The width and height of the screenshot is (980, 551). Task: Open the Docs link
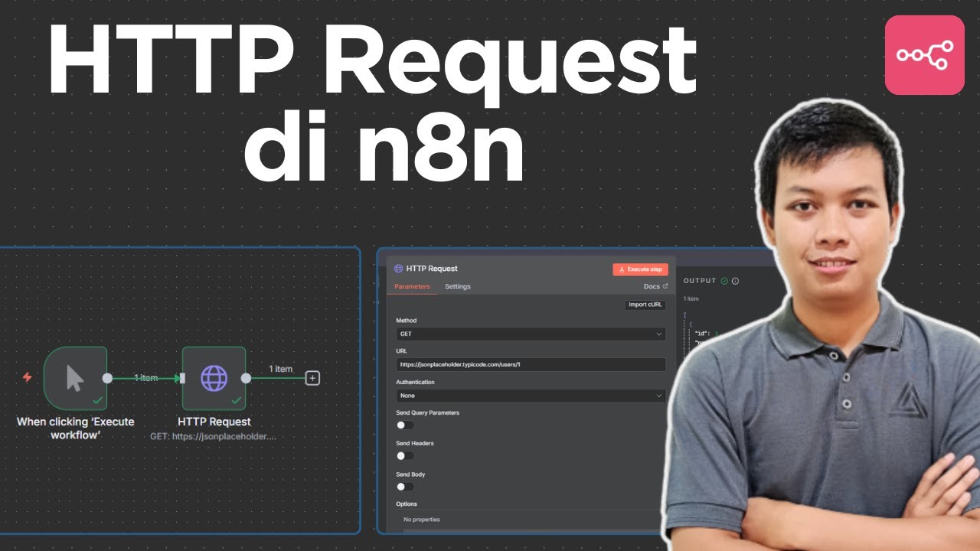(x=652, y=286)
